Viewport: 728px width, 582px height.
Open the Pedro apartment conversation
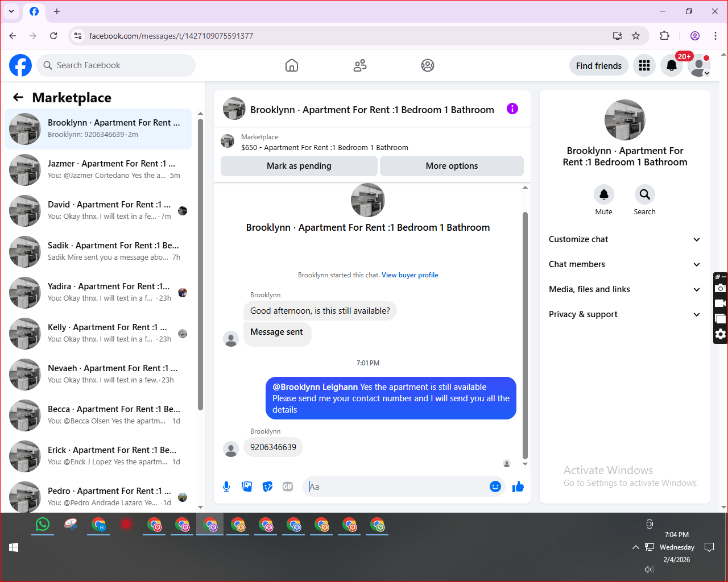click(98, 496)
